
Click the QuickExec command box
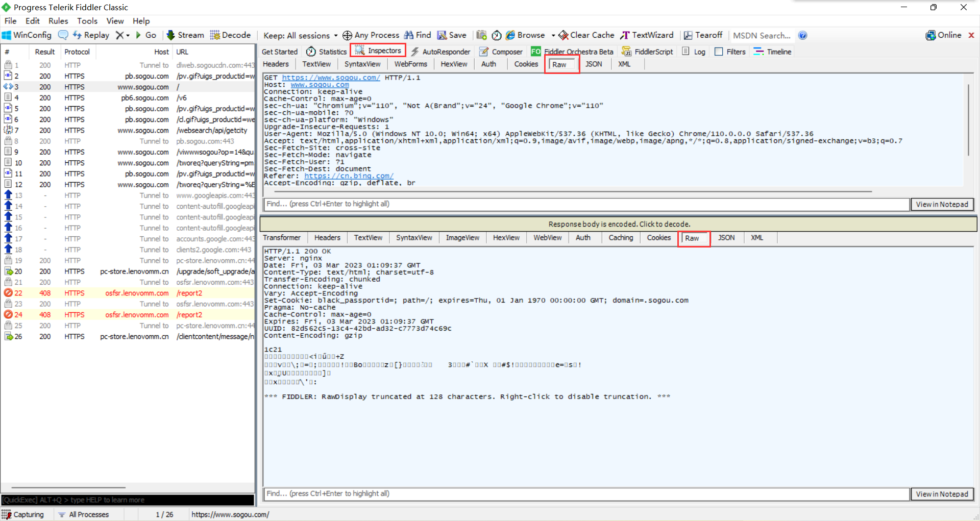[x=128, y=500]
